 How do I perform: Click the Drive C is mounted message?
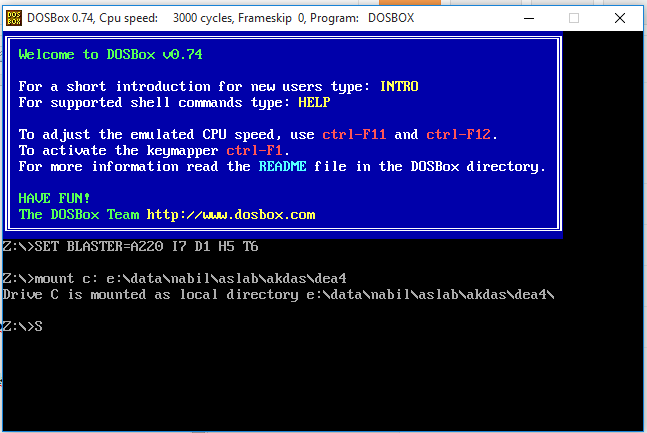(279, 295)
